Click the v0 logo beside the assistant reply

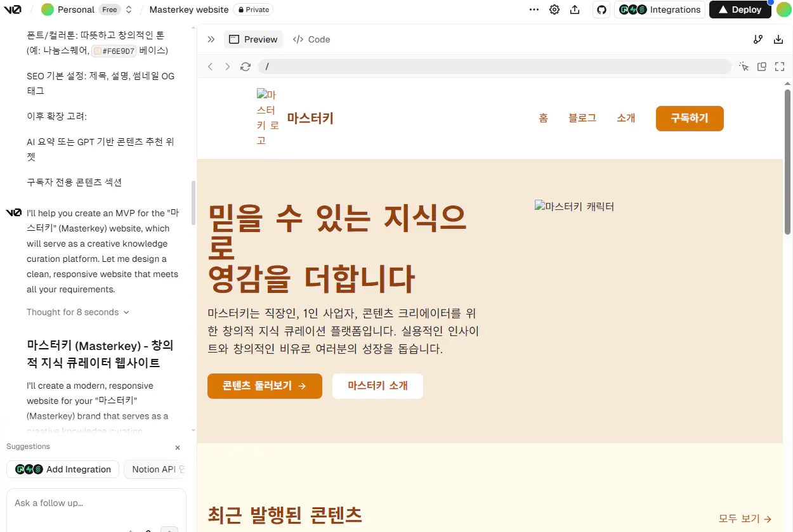[13, 212]
